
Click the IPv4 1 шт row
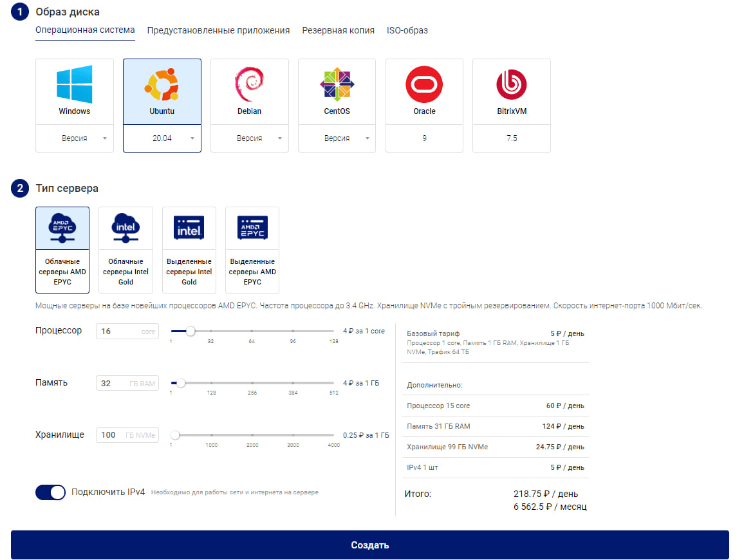coord(496,467)
